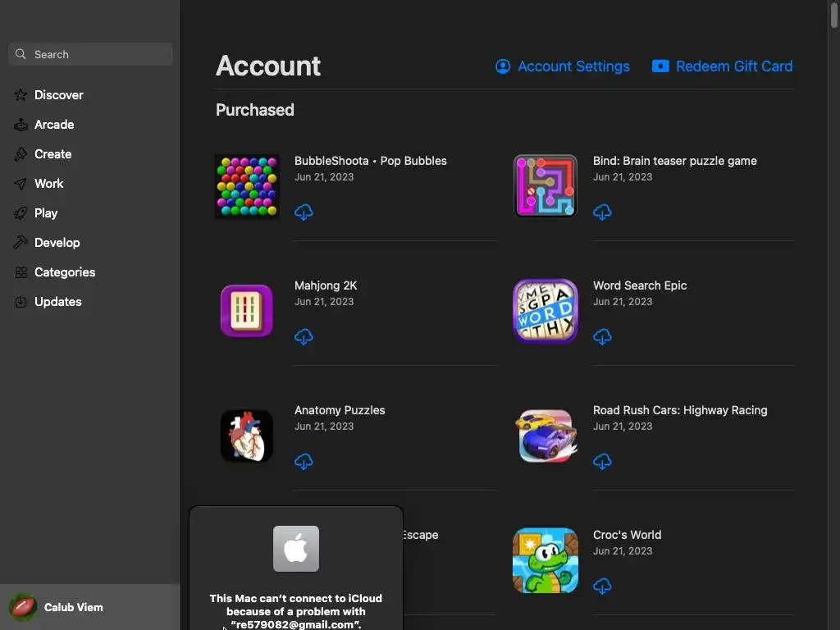
Task: Click the Work paper plane icon
Action: tap(21, 184)
